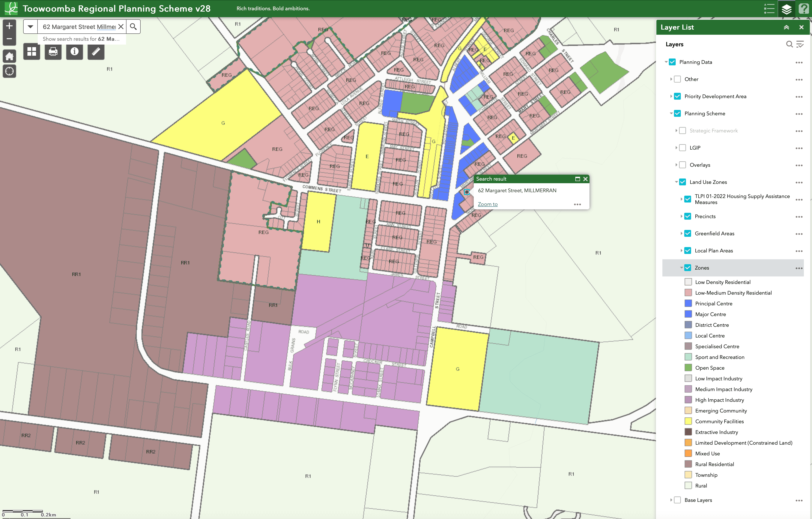
Task: Open the Legend widget in header
Action: coord(769,8)
